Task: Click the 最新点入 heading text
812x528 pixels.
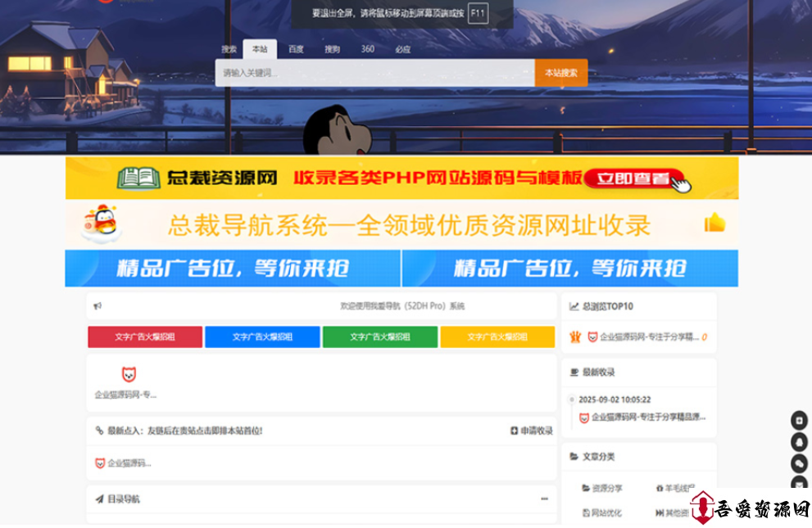Action: 185,431
